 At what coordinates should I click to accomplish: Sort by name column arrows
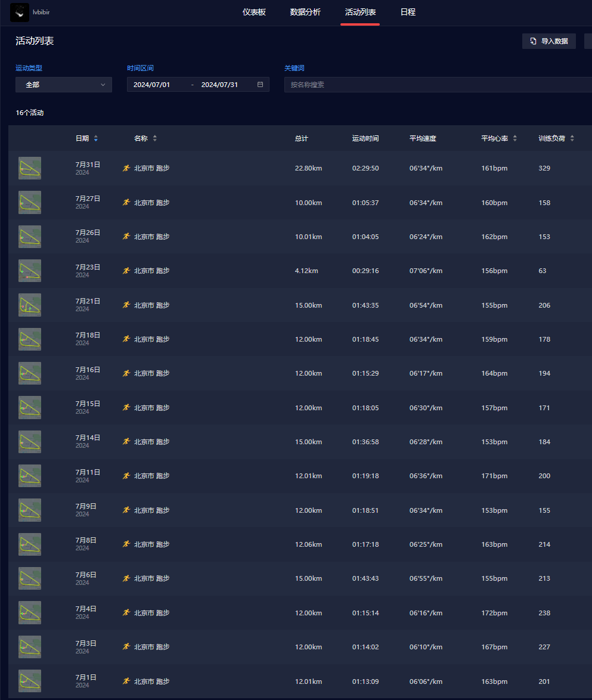tap(155, 138)
